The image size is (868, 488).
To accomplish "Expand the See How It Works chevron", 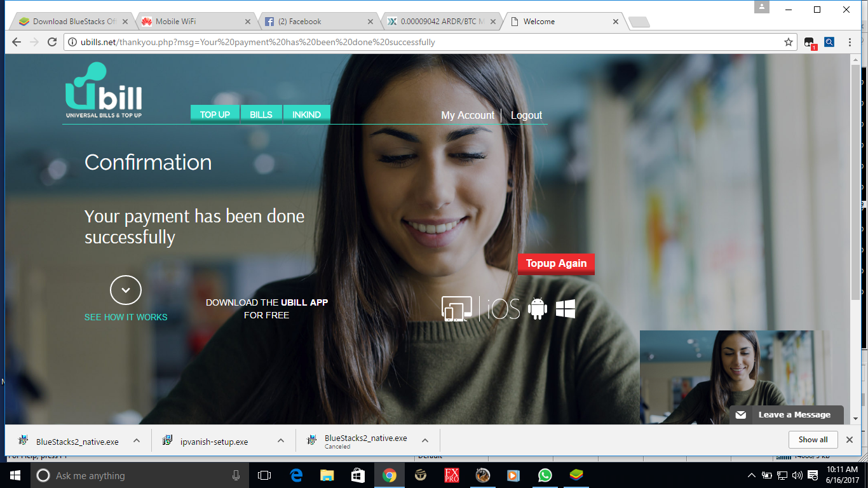I will [126, 289].
